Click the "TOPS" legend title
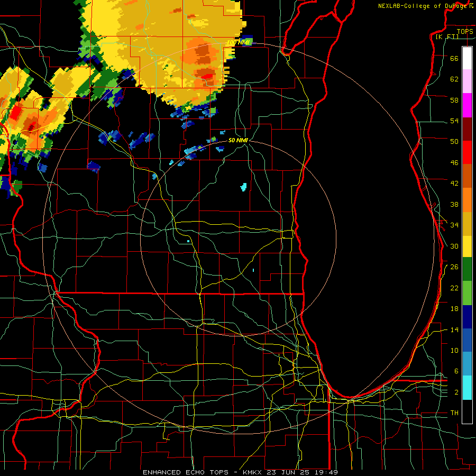476x476 pixels. click(465, 31)
